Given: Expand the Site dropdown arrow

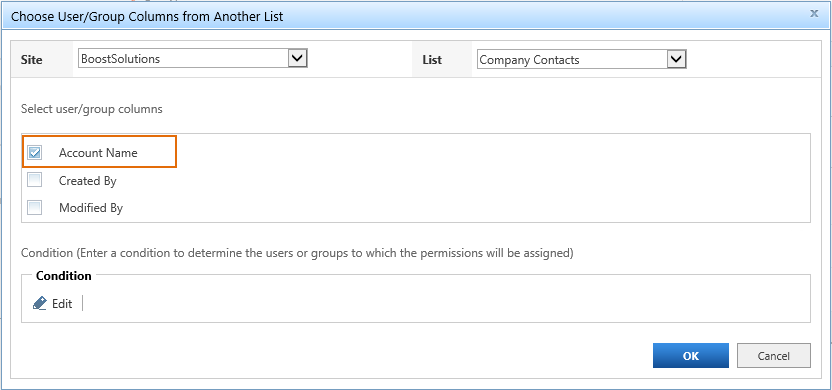Looking at the screenshot, I should pos(298,58).
